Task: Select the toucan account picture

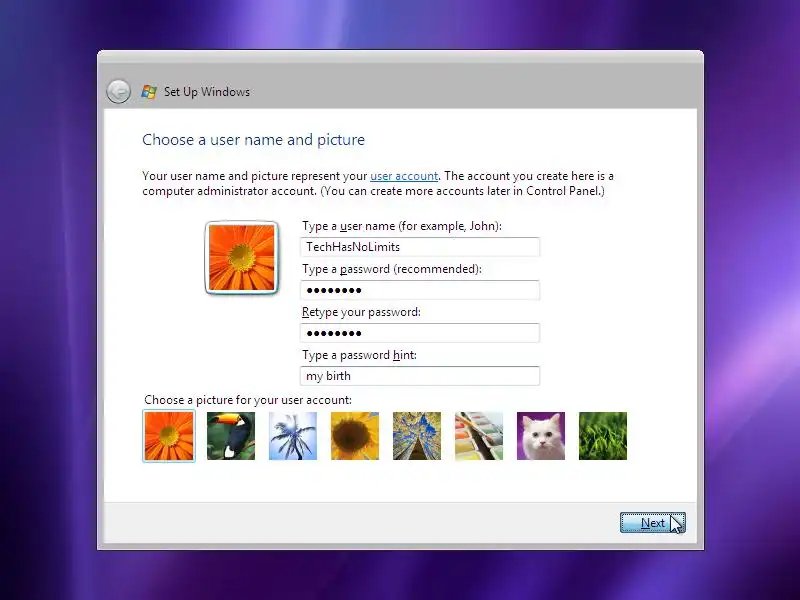Action: click(x=231, y=436)
